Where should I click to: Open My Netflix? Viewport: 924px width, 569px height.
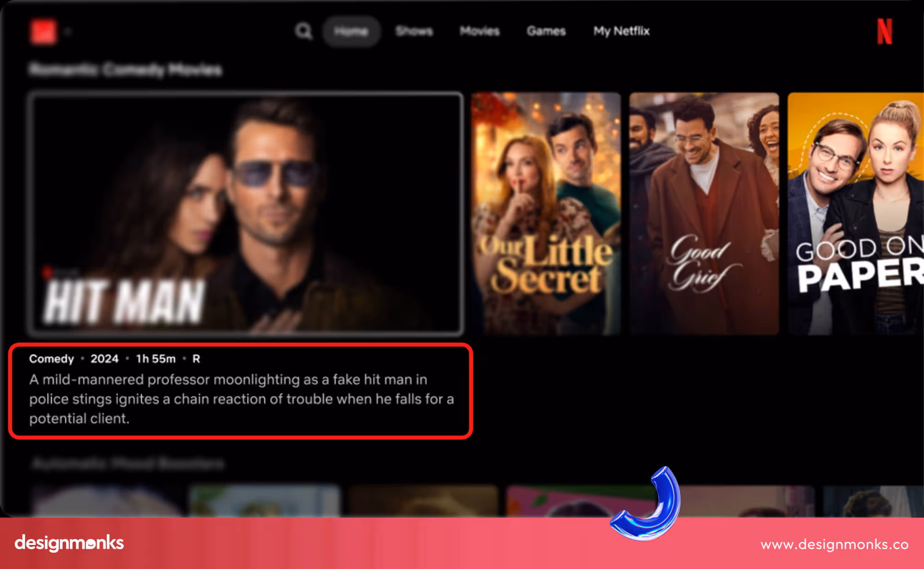pyautogui.click(x=621, y=31)
